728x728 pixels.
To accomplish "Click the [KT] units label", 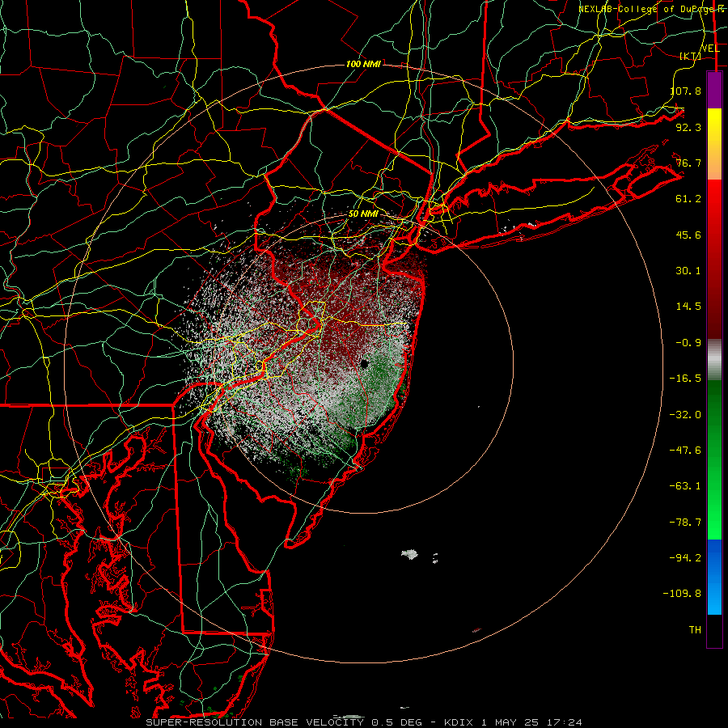I will [x=690, y=56].
